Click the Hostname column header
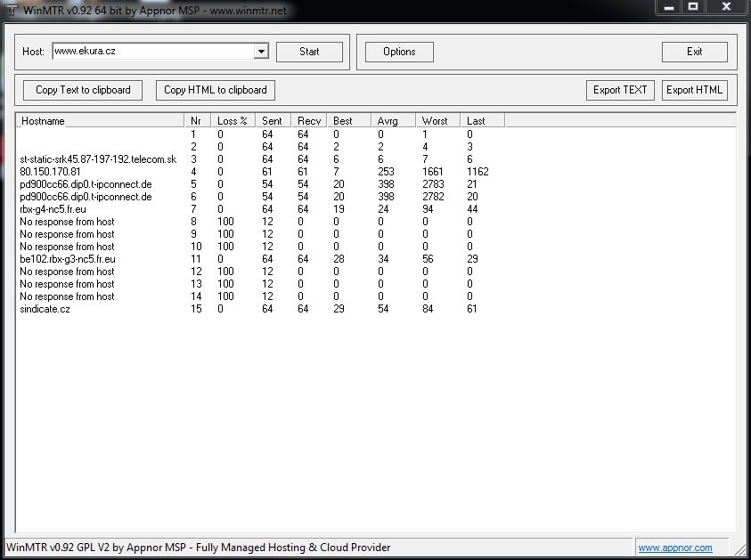The width and height of the screenshot is (751, 560). (100, 120)
